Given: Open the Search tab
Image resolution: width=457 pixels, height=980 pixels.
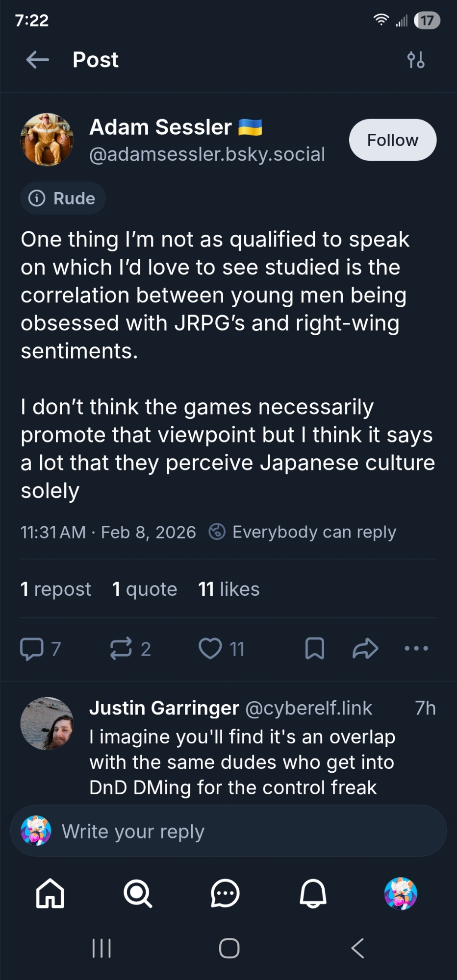Looking at the screenshot, I should pos(138,893).
